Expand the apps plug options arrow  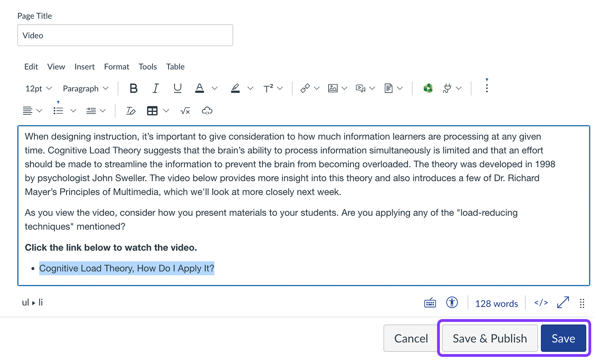coord(459,88)
